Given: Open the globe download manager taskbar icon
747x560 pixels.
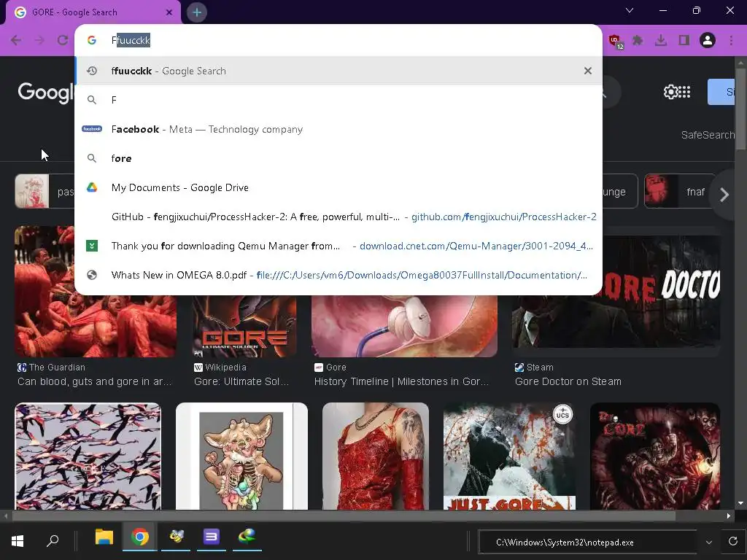Looking at the screenshot, I should pos(247,537).
